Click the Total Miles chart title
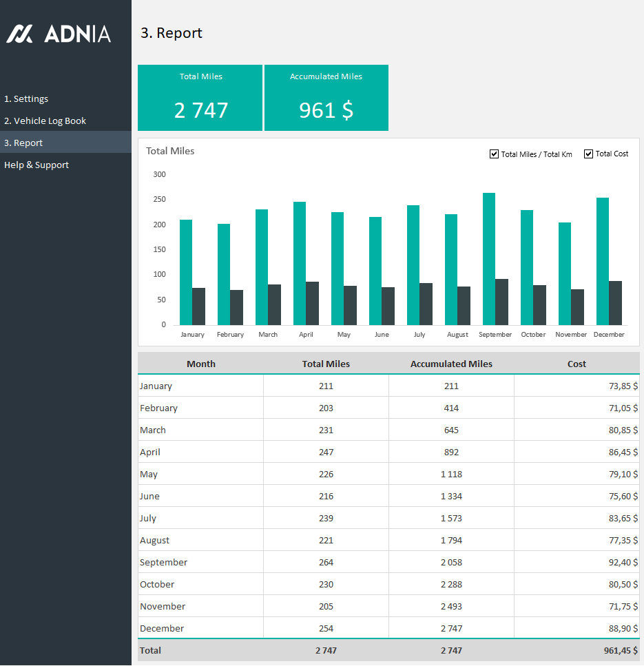Image resolution: width=644 pixels, height=666 pixels. click(170, 152)
